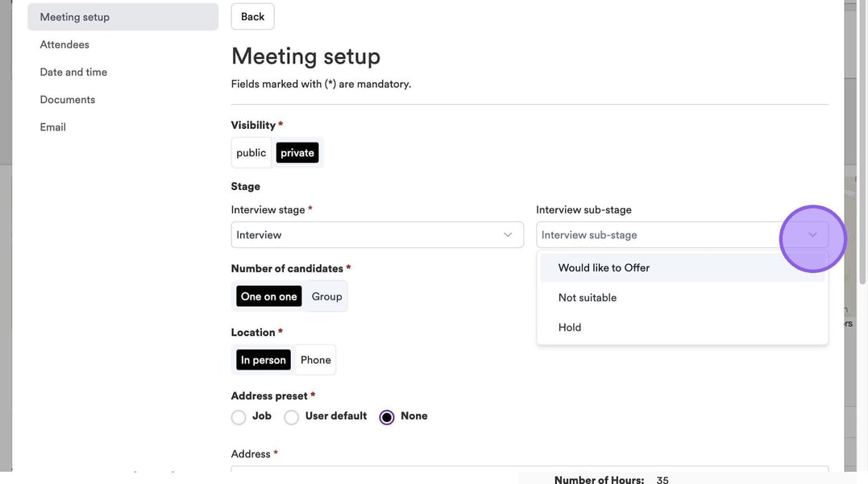Select the 'Would like to Offer' option
The height and width of the screenshot is (484, 868).
pyautogui.click(x=604, y=268)
